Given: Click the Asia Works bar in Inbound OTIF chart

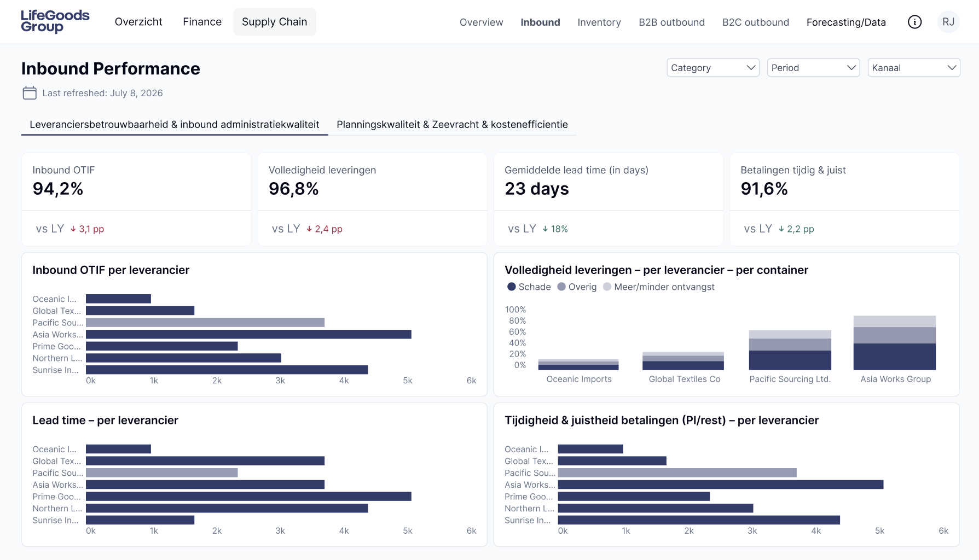Looking at the screenshot, I should (x=248, y=334).
